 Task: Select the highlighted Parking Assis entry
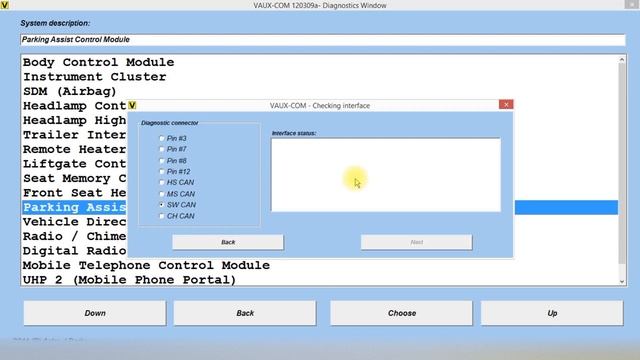(x=75, y=207)
